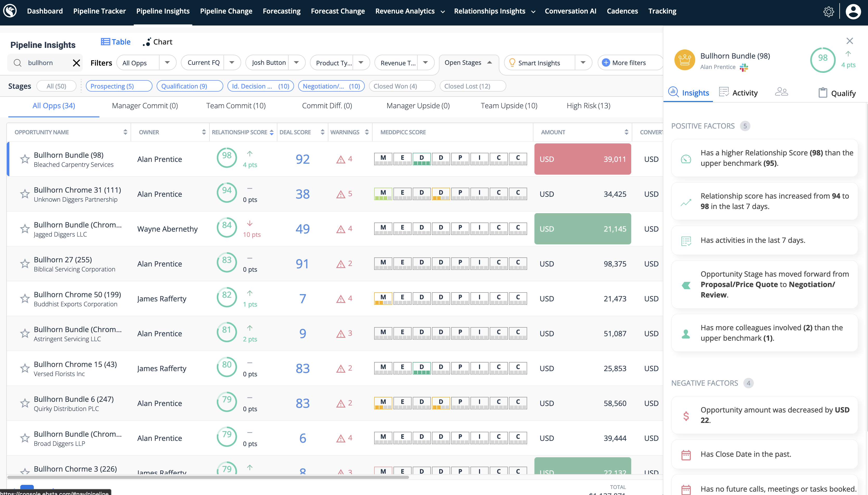This screenshot has width=868, height=495.
Task: Click the crown icon for Bullhorn Bundle
Action: click(x=685, y=60)
